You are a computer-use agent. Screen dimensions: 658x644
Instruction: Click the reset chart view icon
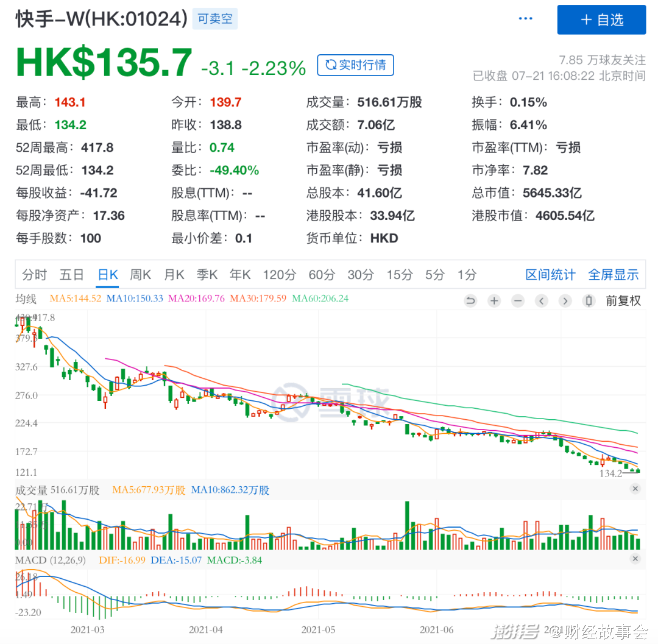pyautogui.click(x=470, y=300)
